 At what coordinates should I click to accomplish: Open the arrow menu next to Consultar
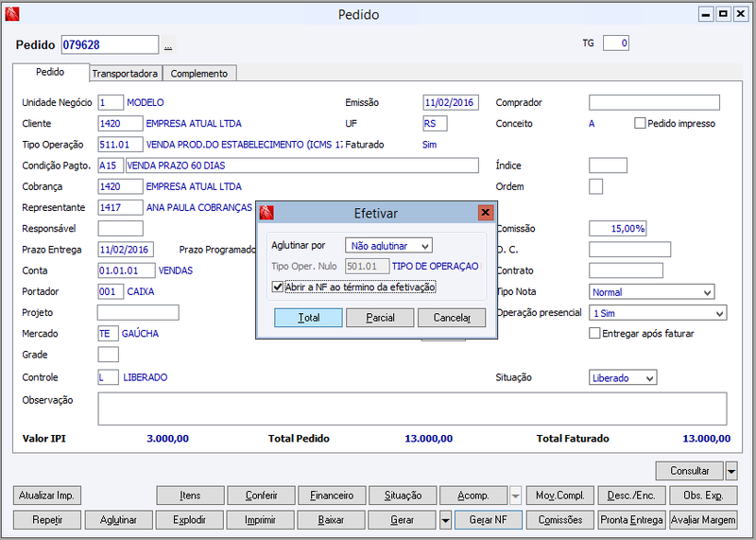point(730,471)
